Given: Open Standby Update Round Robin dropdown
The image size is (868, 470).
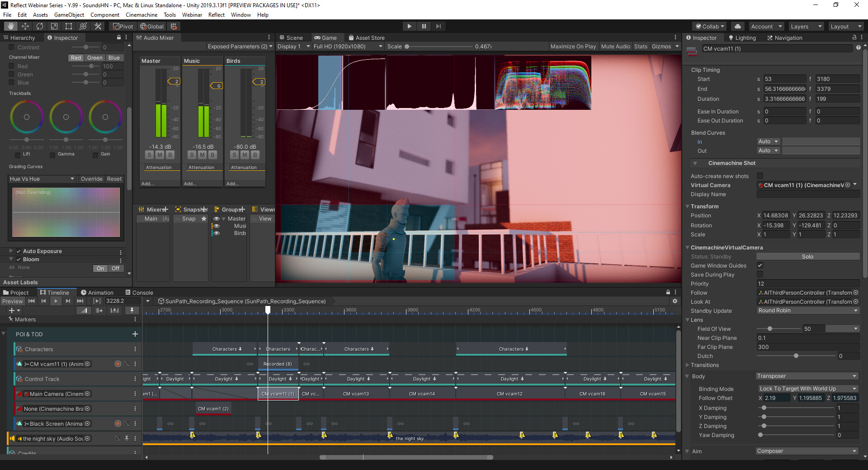Looking at the screenshot, I should (x=808, y=310).
